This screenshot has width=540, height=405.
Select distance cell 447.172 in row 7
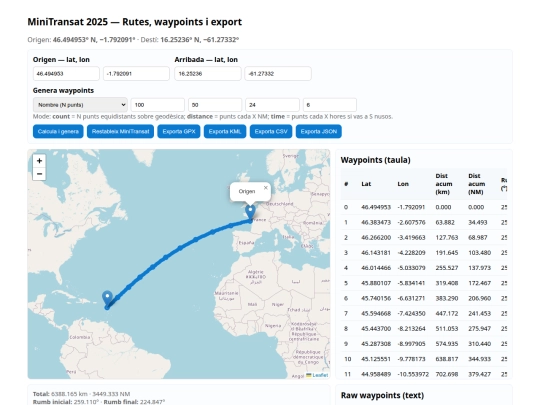click(x=447, y=313)
